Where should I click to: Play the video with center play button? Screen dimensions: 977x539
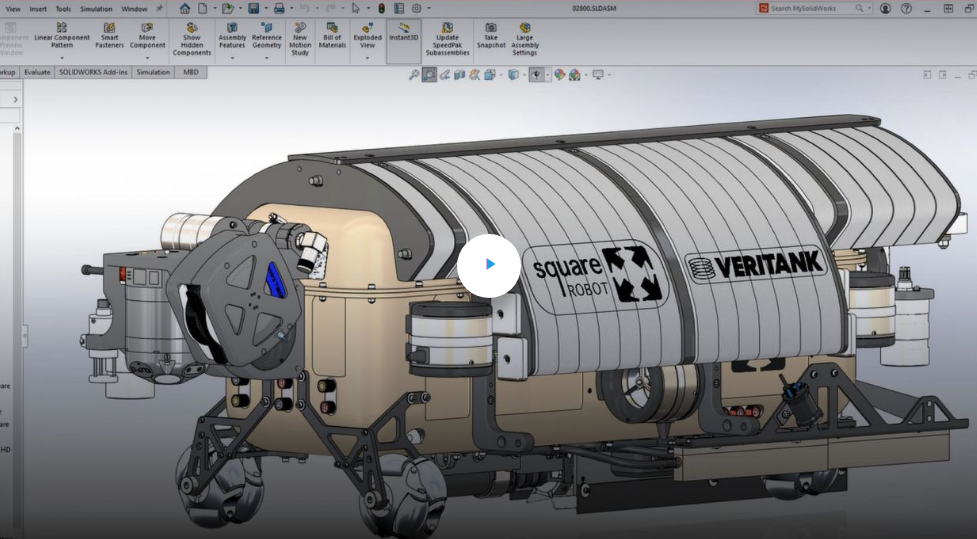pos(489,265)
